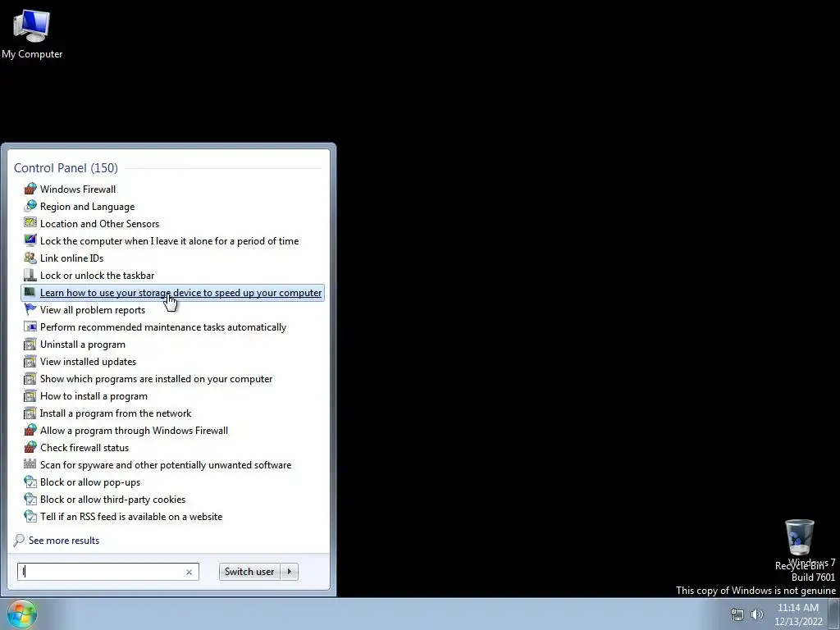Click the Location and Other Sensors icon
Image resolution: width=840 pixels, height=630 pixels.
pyautogui.click(x=30, y=223)
